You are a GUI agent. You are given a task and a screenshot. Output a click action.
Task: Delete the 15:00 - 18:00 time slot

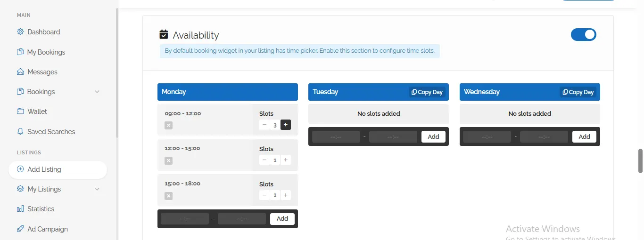pyautogui.click(x=169, y=196)
